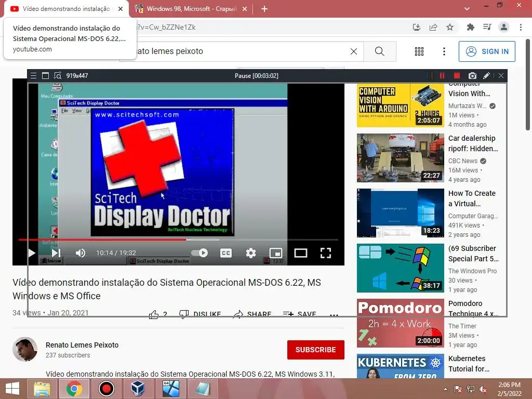Image resolution: width=532 pixels, height=399 pixels.
Task: Close the Windows 98, Microsoft tab
Action: pyautogui.click(x=245, y=9)
